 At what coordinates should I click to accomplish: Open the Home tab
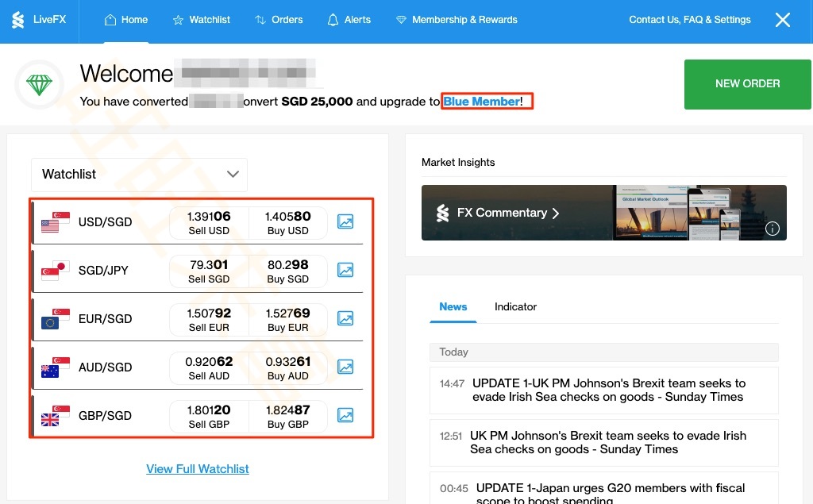(126, 20)
